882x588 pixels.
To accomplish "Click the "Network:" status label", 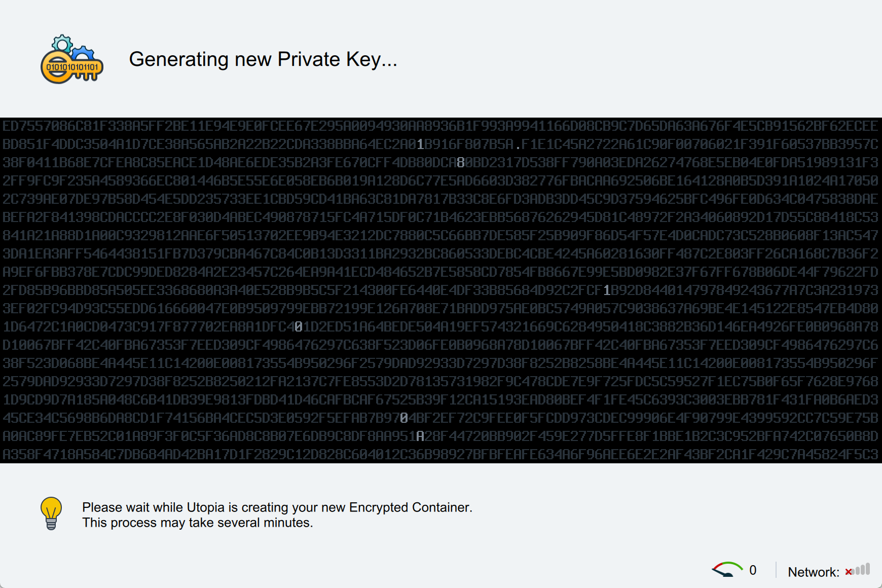I will point(813,572).
